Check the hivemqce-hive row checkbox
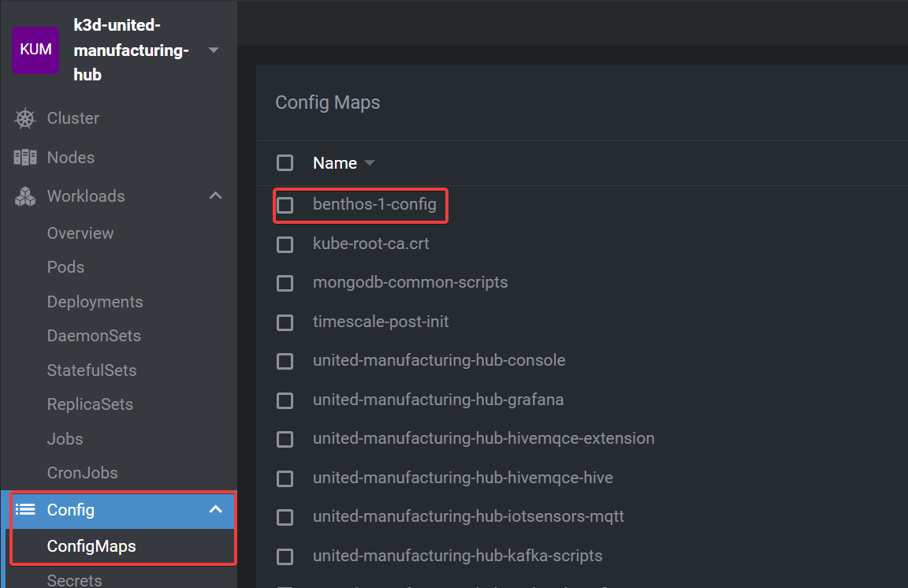 pos(285,479)
